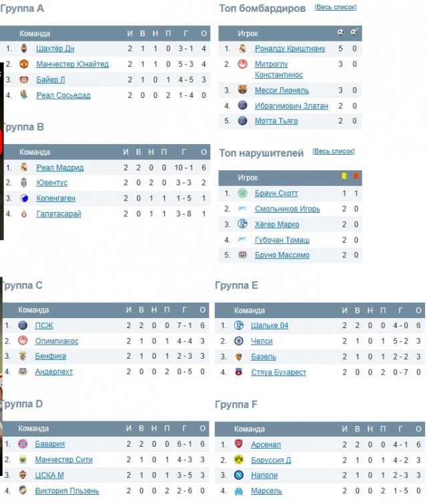Open the Манчестер Сити team link
The image size is (427, 504).
[x=63, y=459]
